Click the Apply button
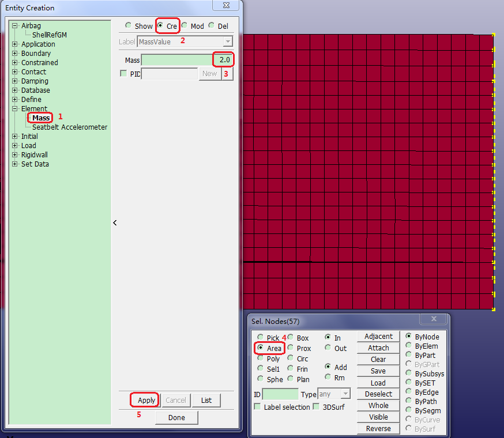Image resolution: width=504 pixels, height=438 pixels. click(146, 401)
